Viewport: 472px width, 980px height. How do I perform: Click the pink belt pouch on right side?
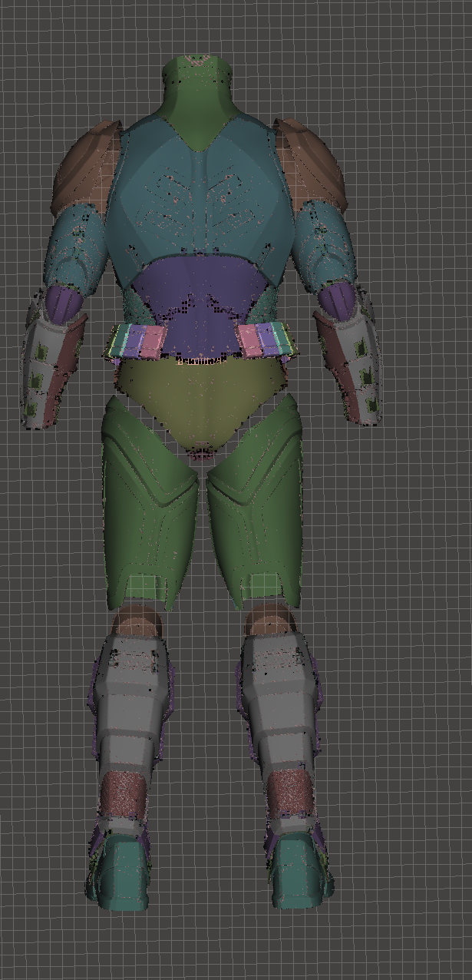click(251, 339)
